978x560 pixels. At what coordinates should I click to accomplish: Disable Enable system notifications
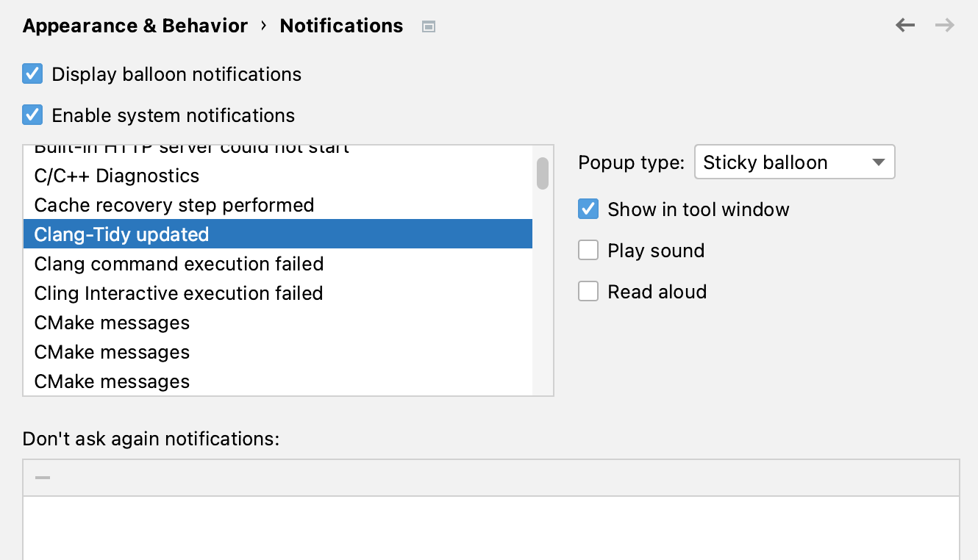point(32,115)
